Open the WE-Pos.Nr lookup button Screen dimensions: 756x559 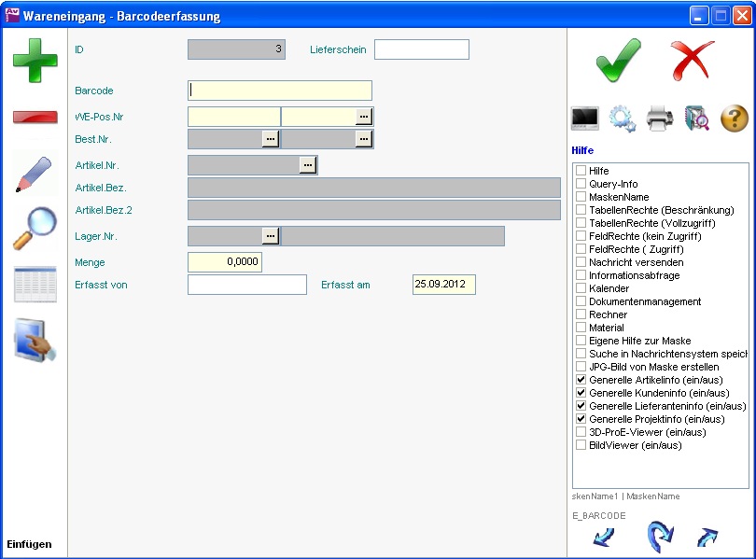coord(364,117)
